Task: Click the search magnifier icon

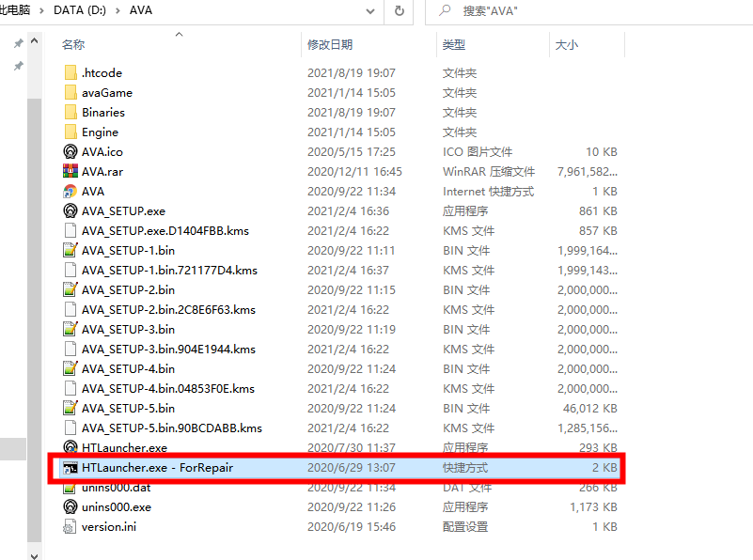Action: point(446,10)
